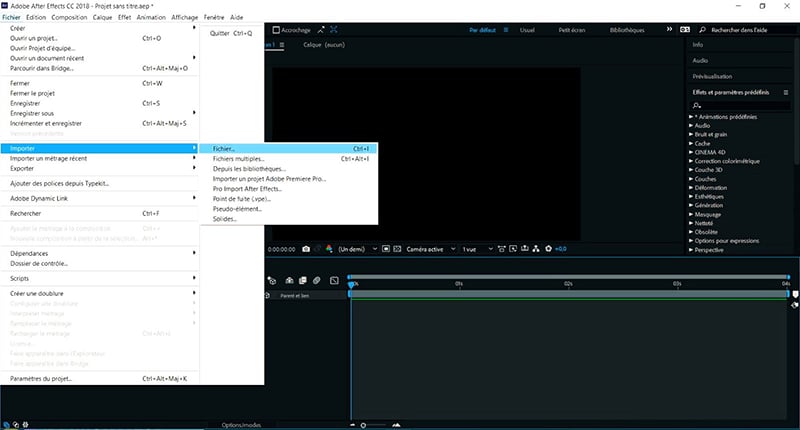Click the color channels icon in viewer
This screenshot has width=800, height=430.
327,248
